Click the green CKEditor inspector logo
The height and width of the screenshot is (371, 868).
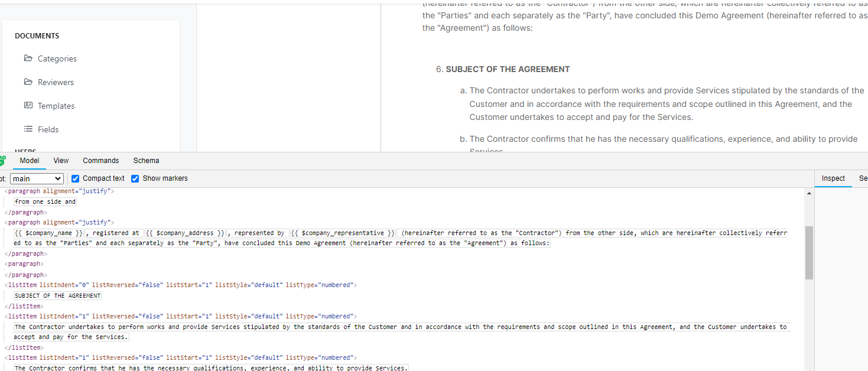[x=3, y=160]
